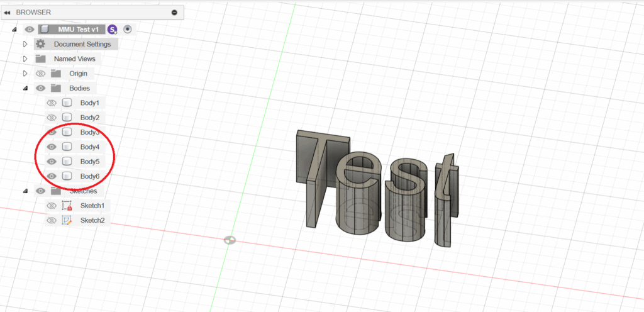Click the Named Views folder icon
This screenshot has width=644, height=312.
40,58
